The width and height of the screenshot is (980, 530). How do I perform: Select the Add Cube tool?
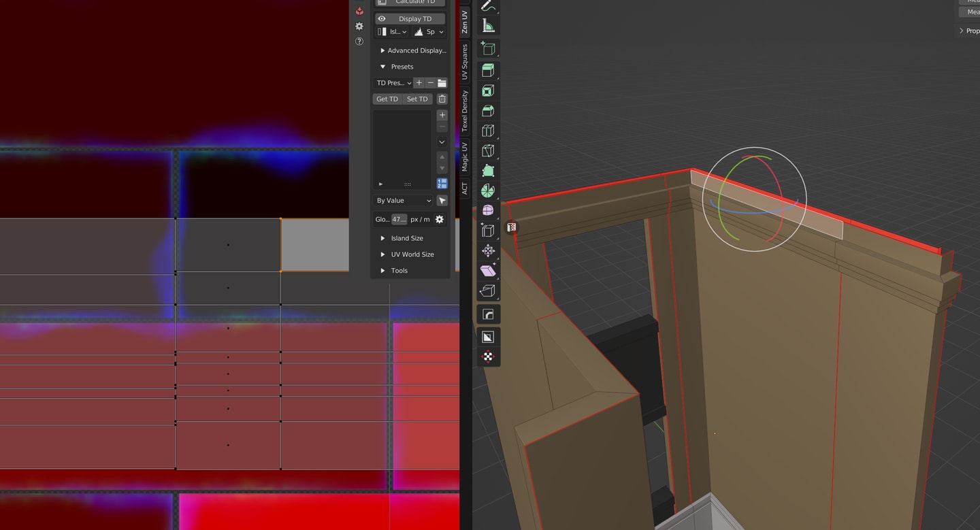click(x=488, y=48)
